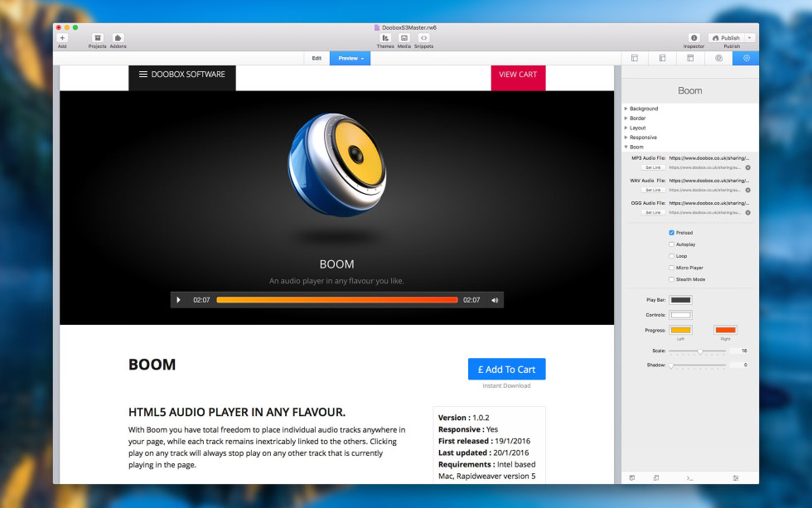Open the Addons puzzle icon
This screenshot has height=508, width=812.
[118, 38]
